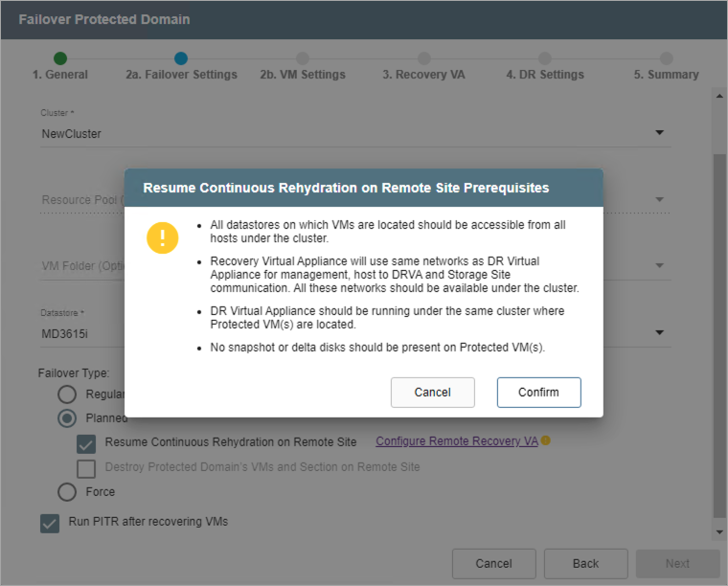Select the Planned failover type radio button
The width and height of the screenshot is (728, 586).
[x=67, y=417]
